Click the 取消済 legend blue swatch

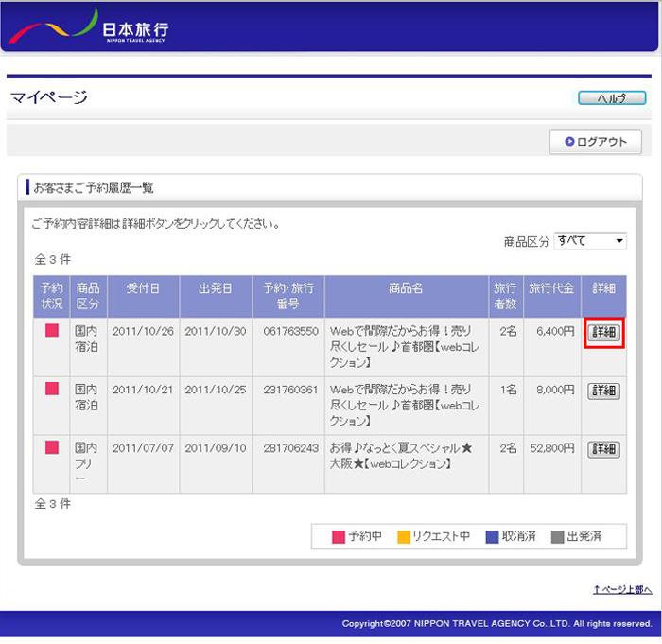click(493, 537)
